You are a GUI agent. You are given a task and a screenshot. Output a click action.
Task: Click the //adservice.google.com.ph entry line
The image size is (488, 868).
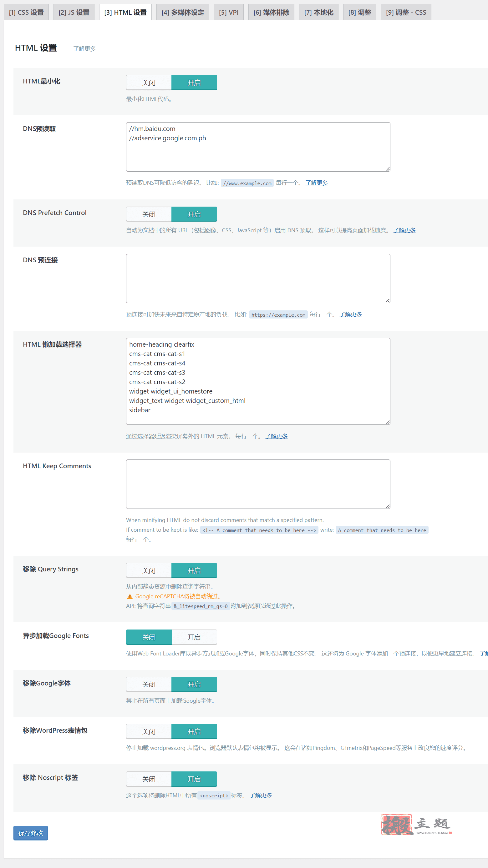168,138
